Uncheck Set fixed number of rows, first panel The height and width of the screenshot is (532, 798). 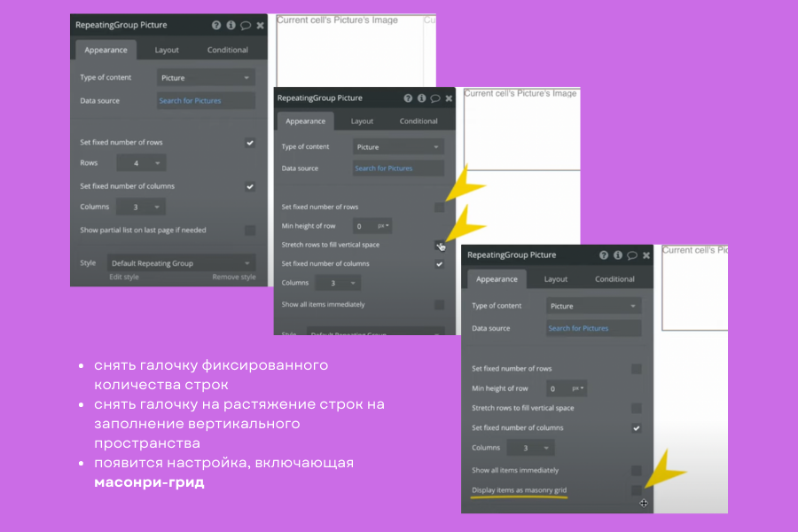(x=250, y=143)
